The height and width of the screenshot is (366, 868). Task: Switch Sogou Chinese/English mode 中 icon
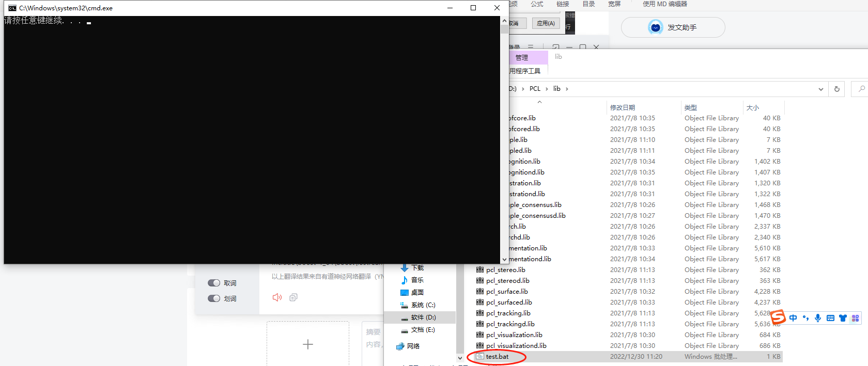793,318
